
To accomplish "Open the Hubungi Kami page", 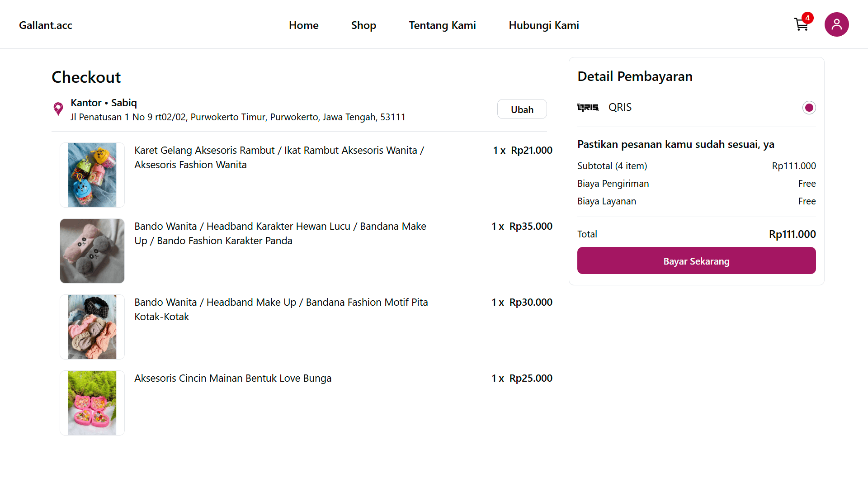I will point(544,25).
